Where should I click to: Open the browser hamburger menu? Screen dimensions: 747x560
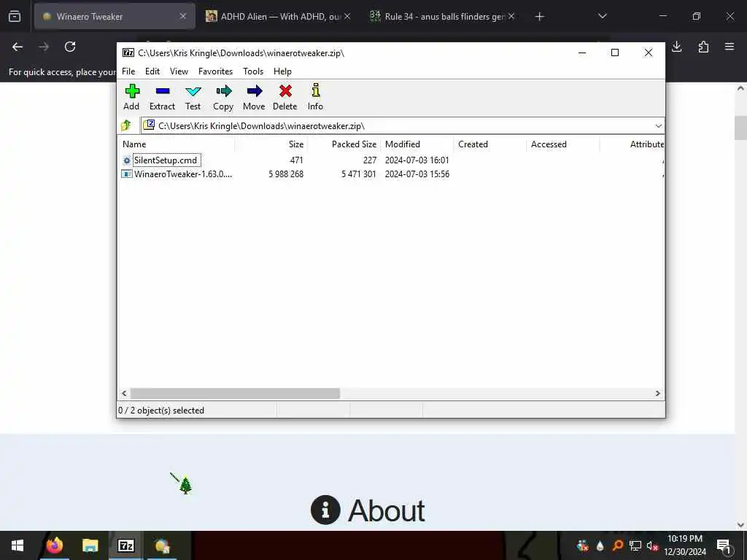pos(729,47)
